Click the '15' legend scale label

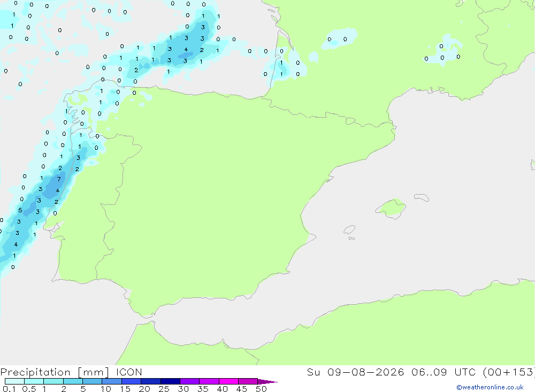[x=125, y=389]
